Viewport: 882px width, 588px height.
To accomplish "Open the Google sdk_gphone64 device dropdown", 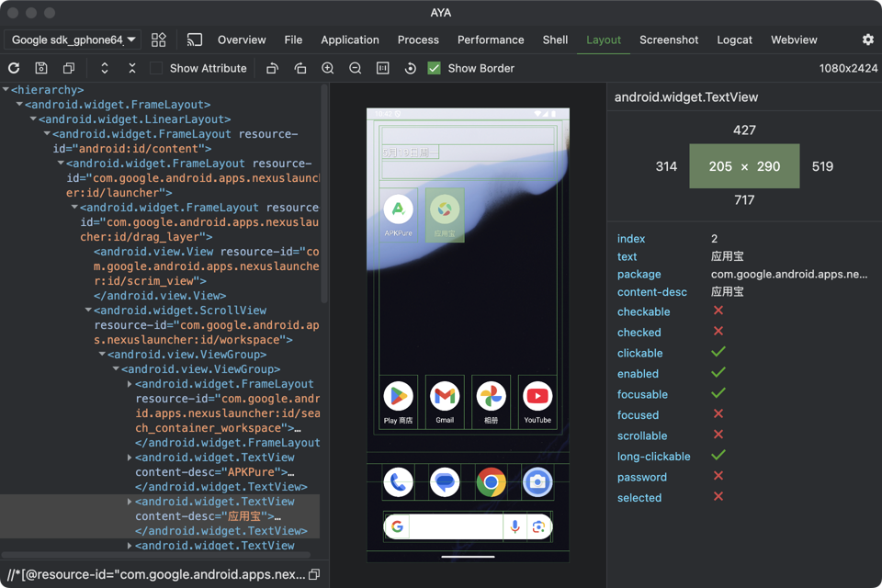I will tap(73, 40).
